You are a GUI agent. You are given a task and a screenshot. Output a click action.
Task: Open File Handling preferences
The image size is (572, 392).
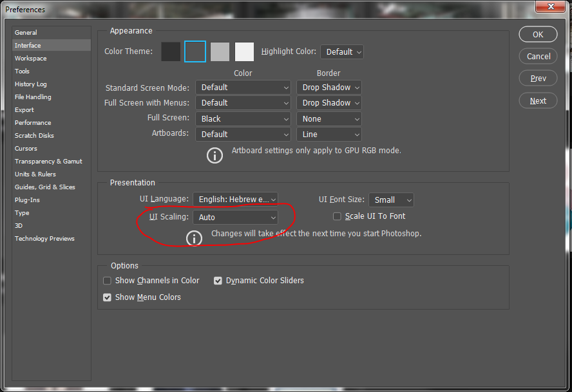coord(51,97)
